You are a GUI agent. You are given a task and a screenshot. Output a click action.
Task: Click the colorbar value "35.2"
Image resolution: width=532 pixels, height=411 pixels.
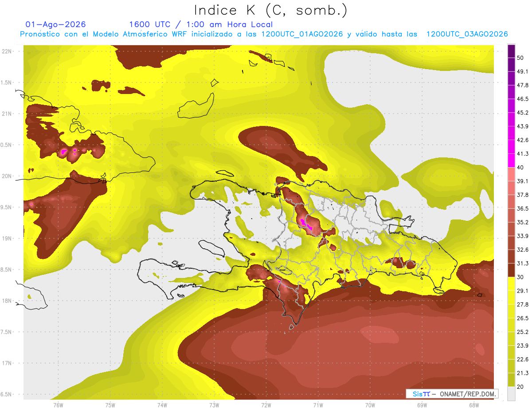click(523, 223)
